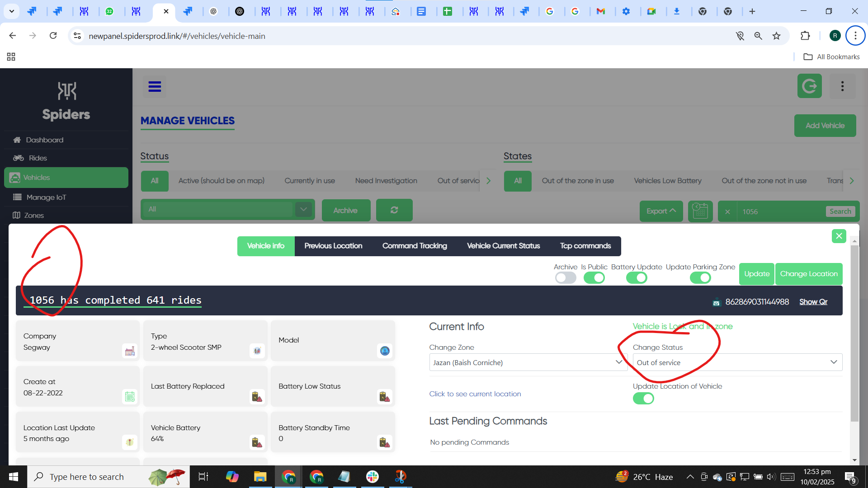
Task: Click the Create at calendar icon
Action: coord(130,396)
